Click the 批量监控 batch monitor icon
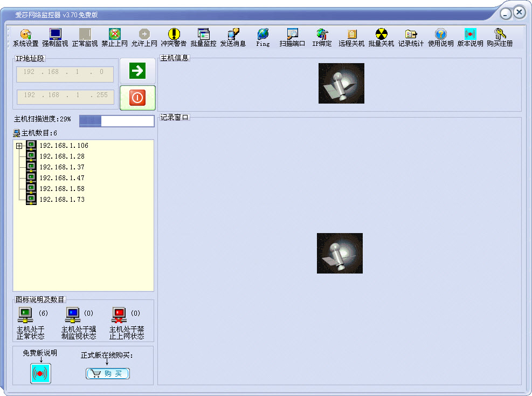532x396 pixels. 203,37
